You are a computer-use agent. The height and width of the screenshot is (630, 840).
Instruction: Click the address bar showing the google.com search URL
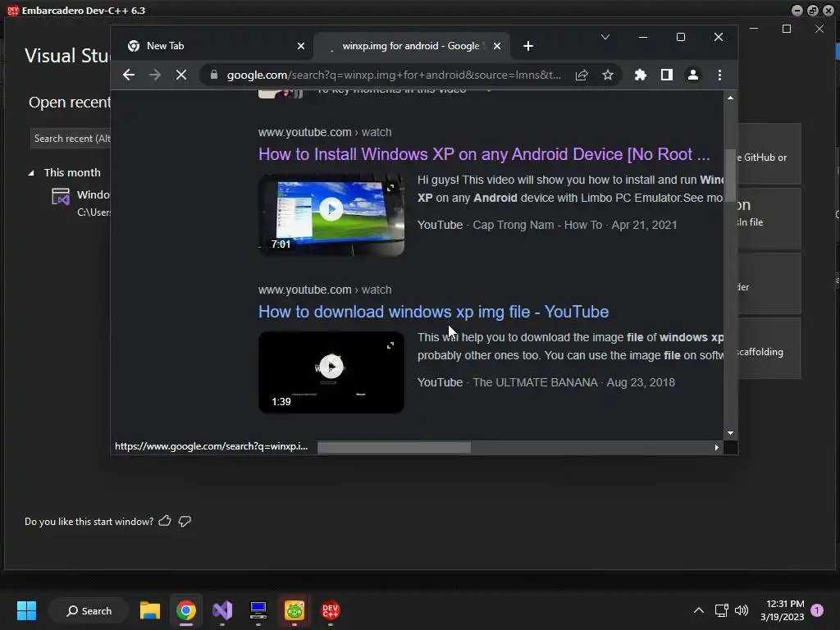point(394,75)
